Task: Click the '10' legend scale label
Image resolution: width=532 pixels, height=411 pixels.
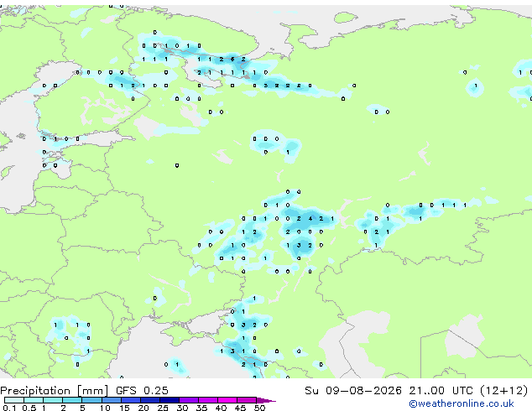Action: (x=105, y=408)
